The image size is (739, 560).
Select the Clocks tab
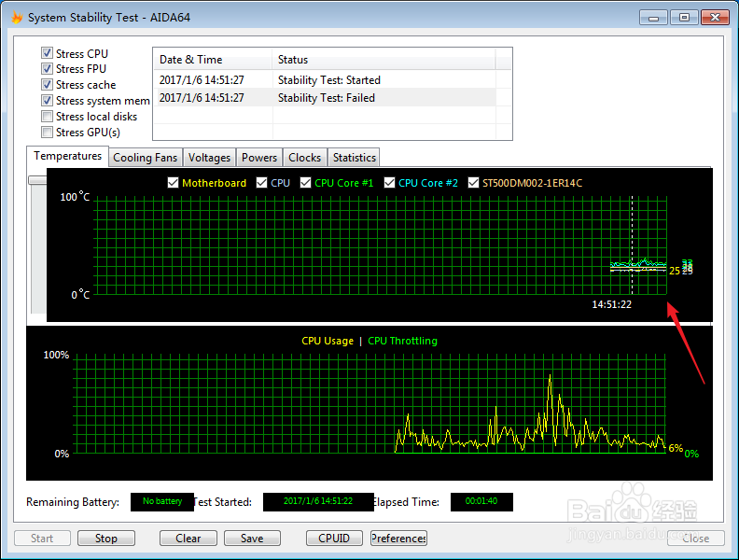point(304,158)
